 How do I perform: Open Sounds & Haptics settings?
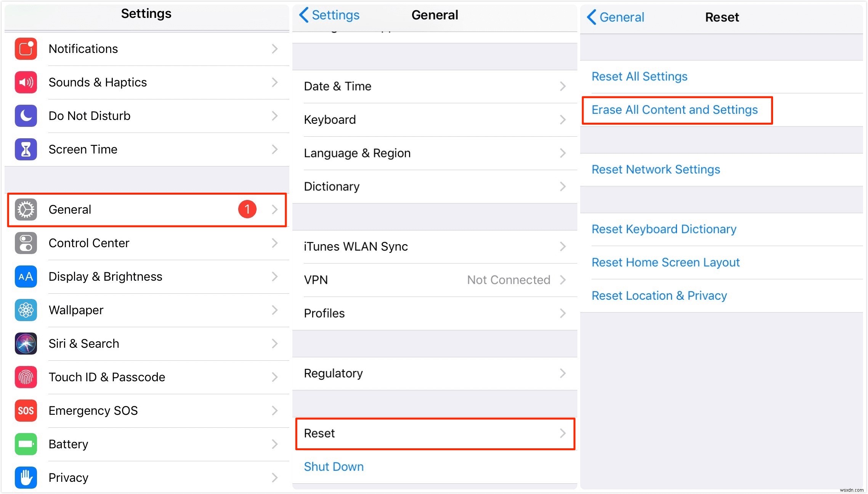147,82
